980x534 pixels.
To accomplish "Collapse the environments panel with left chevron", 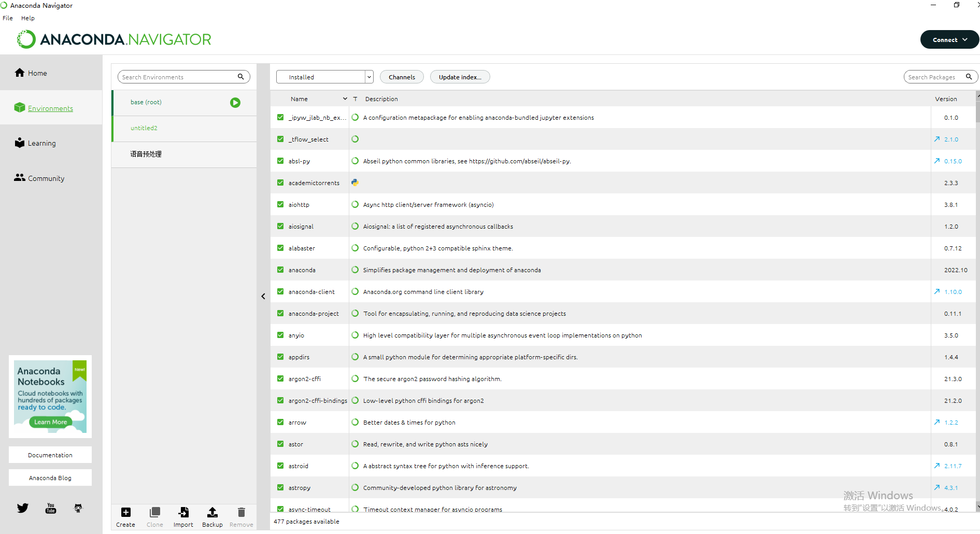I will pos(263,297).
